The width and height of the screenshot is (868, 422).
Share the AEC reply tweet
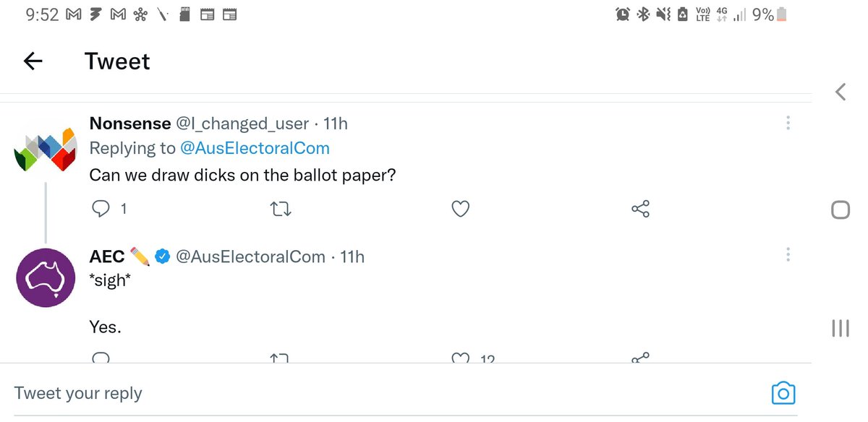click(640, 357)
